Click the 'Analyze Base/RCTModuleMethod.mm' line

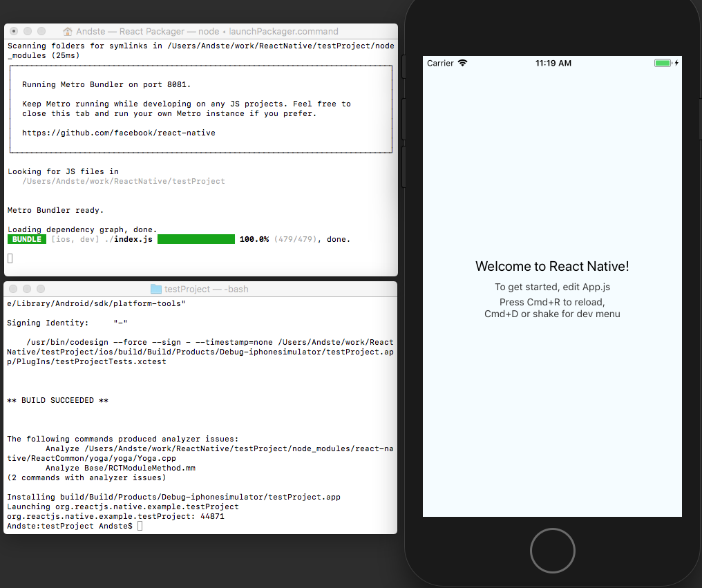click(x=120, y=468)
